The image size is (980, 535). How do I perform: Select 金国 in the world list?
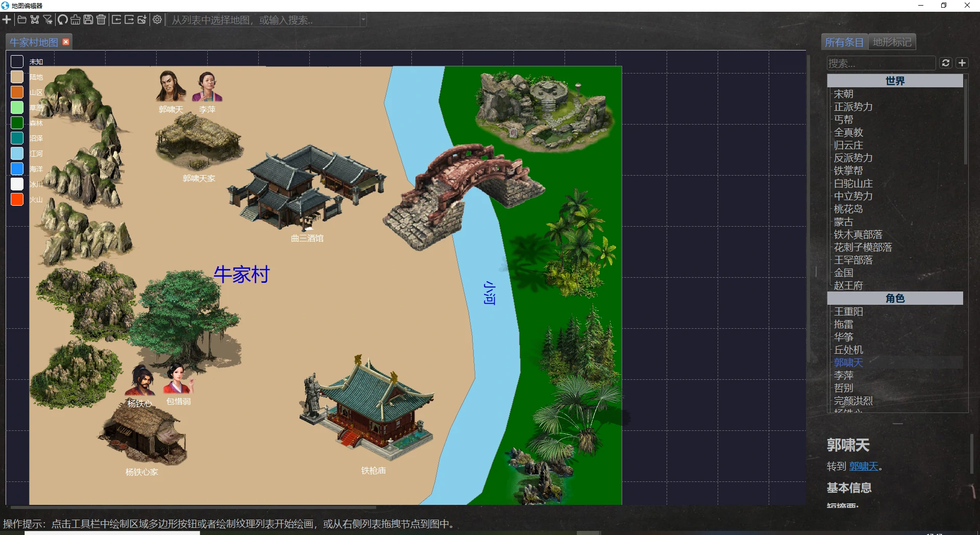[844, 273]
